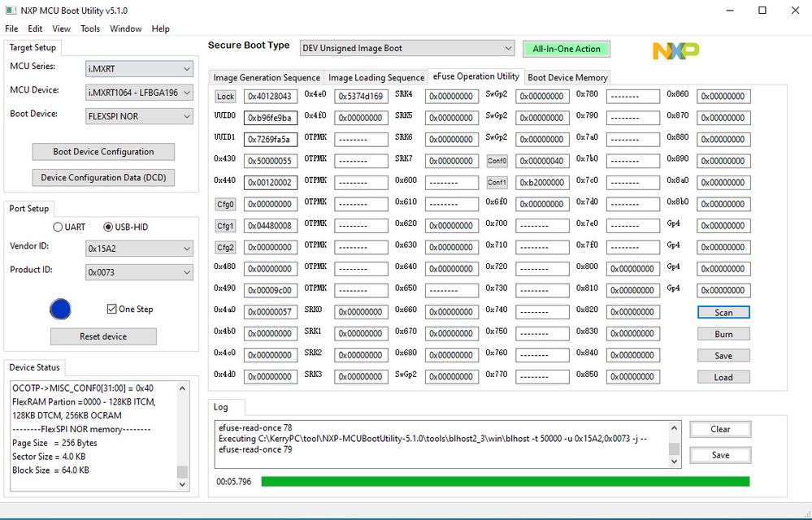Click the Conf0 fuse button
Viewport: 812px width, 520px height.
(x=497, y=161)
